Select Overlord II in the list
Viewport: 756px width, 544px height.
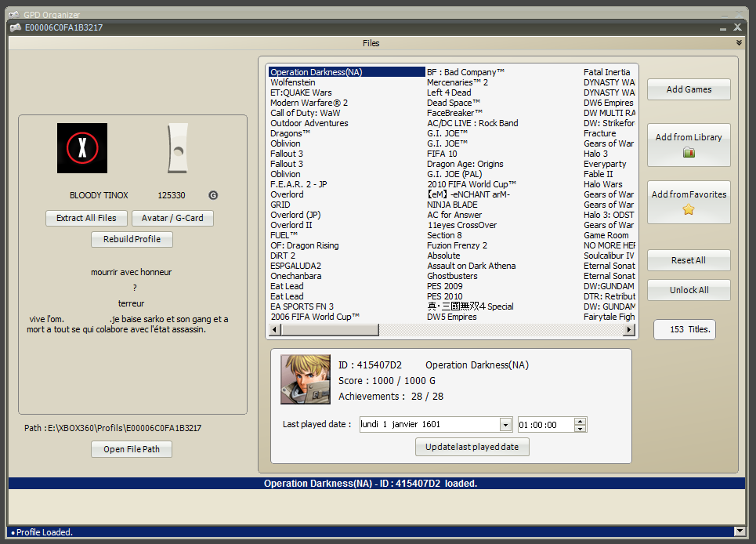pyautogui.click(x=291, y=225)
